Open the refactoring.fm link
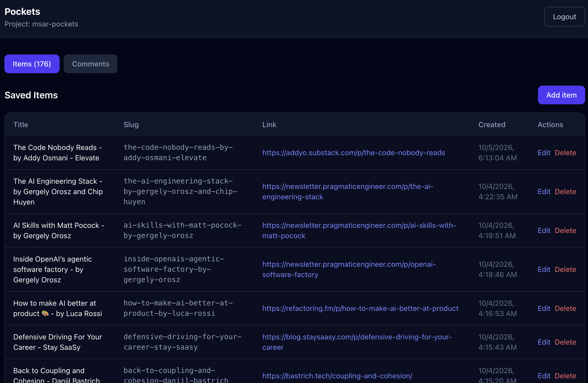Viewport: 588px width, 383px height. [x=360, y=308]
